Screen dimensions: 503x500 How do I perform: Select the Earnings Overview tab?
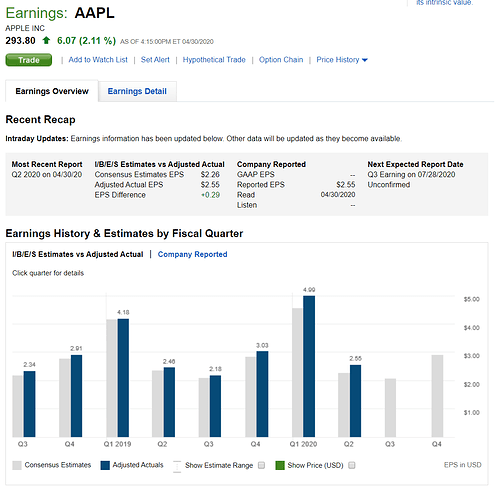[x=52, y=91]
